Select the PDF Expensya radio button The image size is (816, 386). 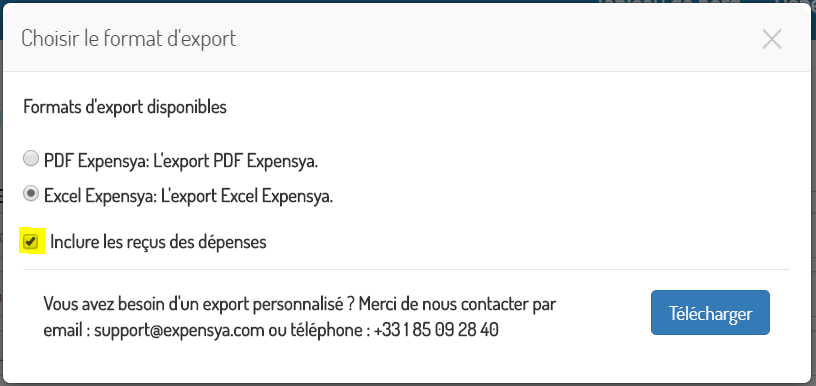tap(31, 159)
